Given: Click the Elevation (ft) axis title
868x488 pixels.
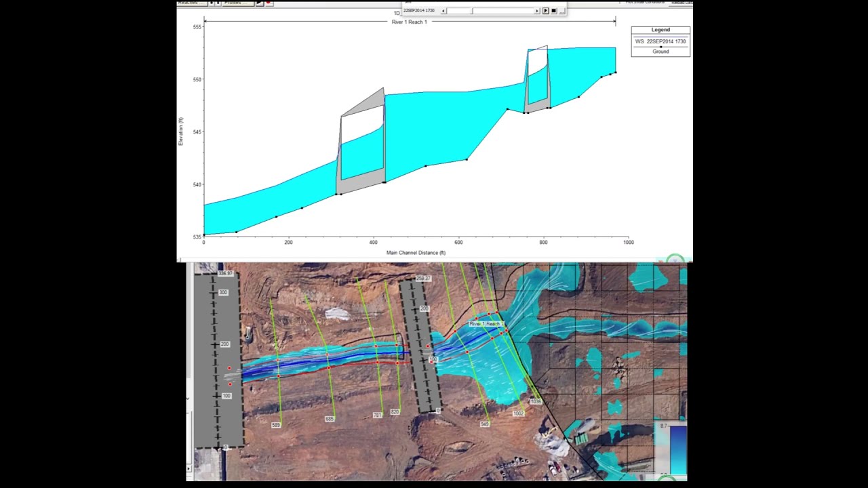Looking at the screenshot, I should pos(181,131).
